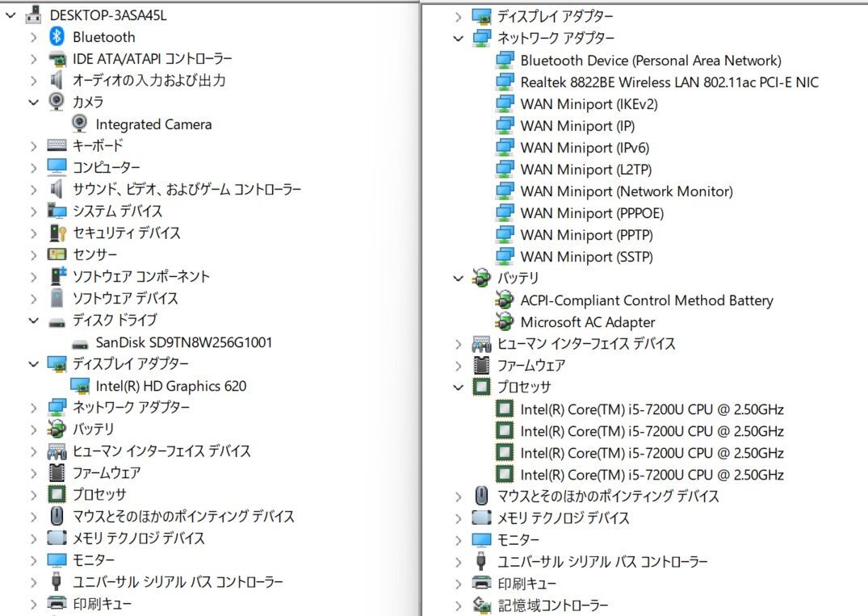Image resolution: width=868 pixels, height=616 pixels.
Task: Click the SanDisk SD9TN8W256G1001 drive icon
Action: coord(80,342)
